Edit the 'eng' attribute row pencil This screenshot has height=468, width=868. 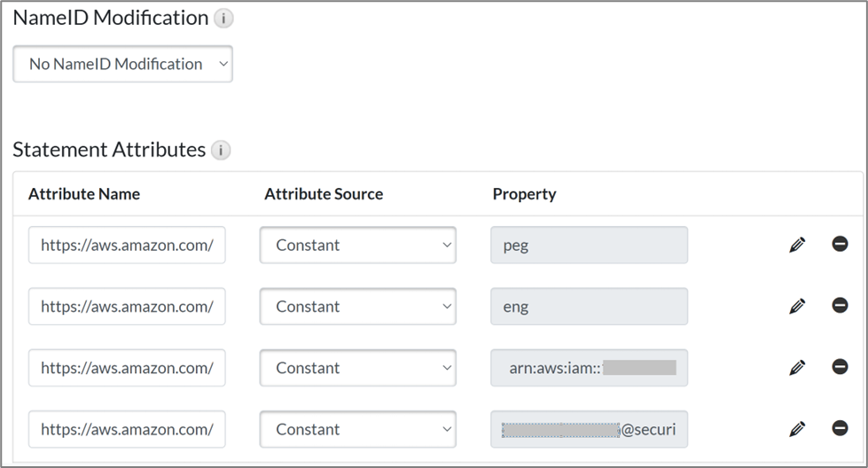[797, 306]
